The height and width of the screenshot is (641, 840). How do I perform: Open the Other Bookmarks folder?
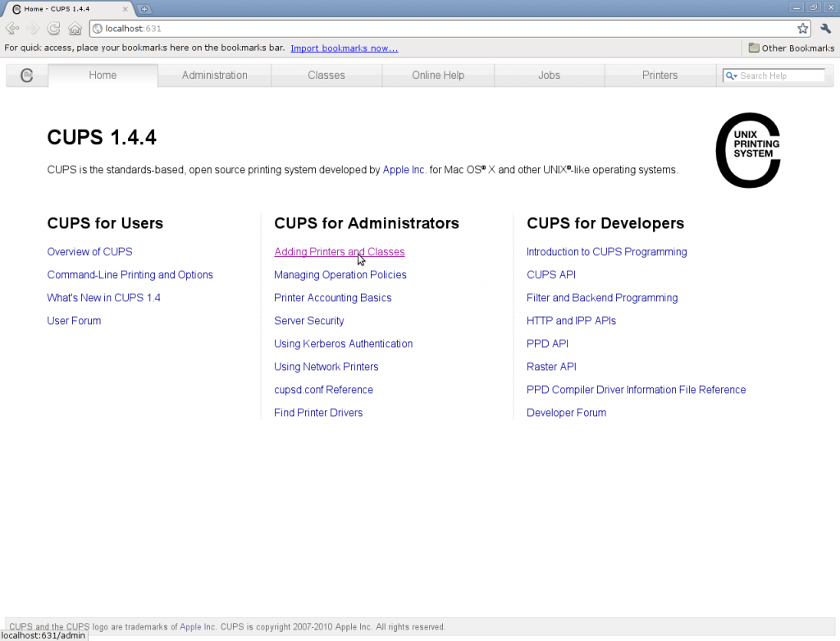click(x=792, y=48)
